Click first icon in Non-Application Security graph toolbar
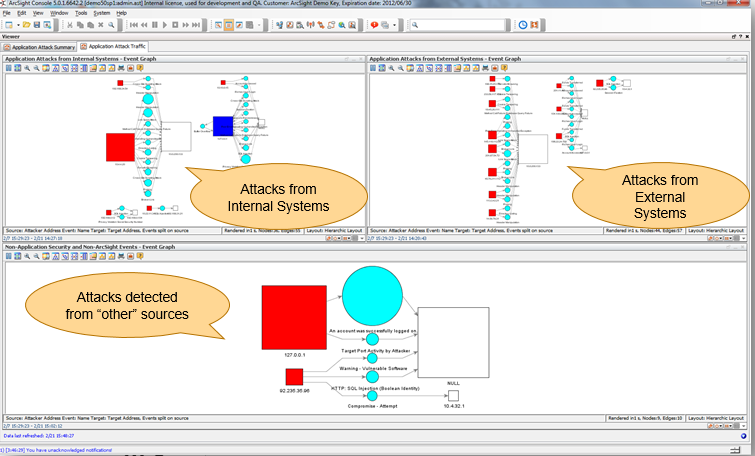755x456 pixels. 8,256
